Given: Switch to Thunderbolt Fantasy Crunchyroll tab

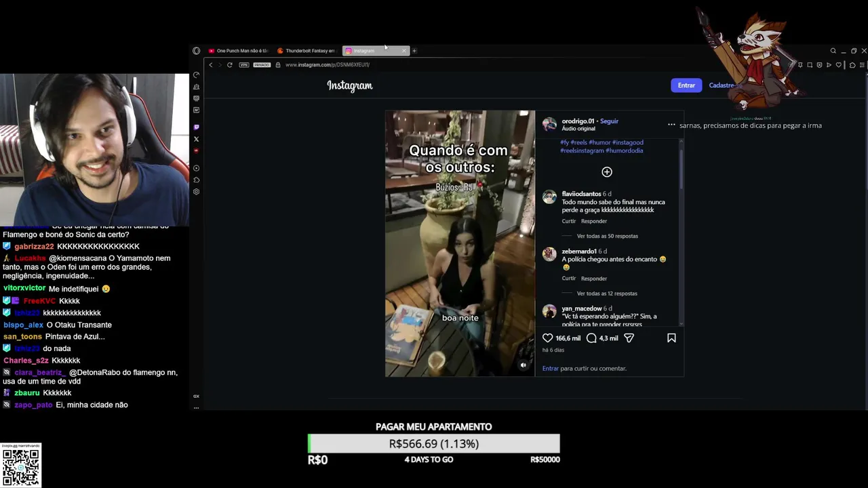Looking at the screenshot, I should coord(307,51).
